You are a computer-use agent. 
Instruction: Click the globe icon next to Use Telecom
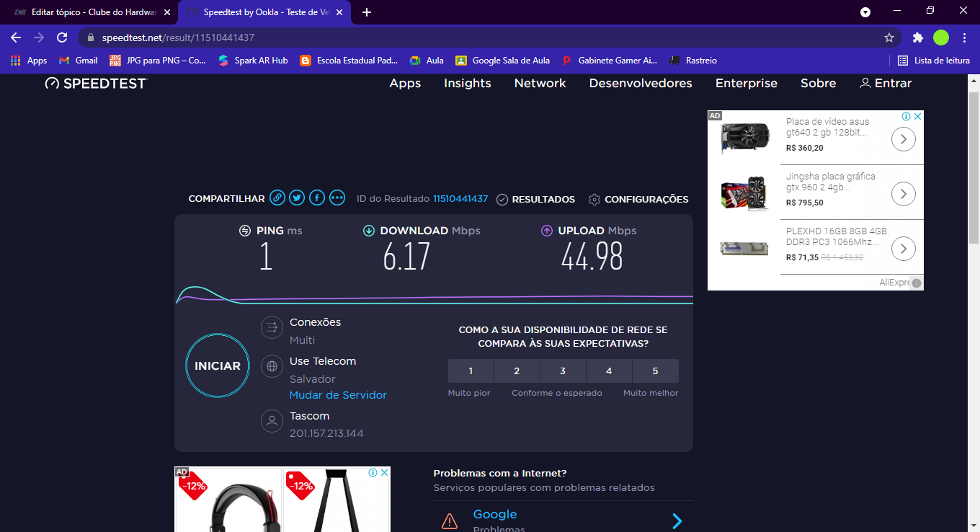[272, 366]
